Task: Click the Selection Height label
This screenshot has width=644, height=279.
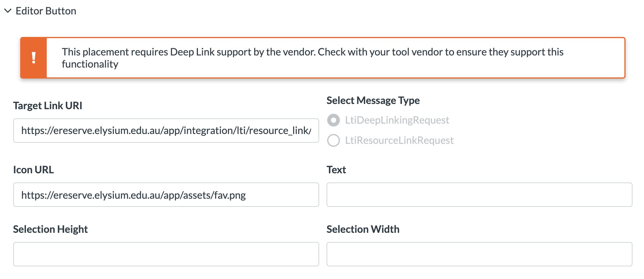Action: [50, 229]
